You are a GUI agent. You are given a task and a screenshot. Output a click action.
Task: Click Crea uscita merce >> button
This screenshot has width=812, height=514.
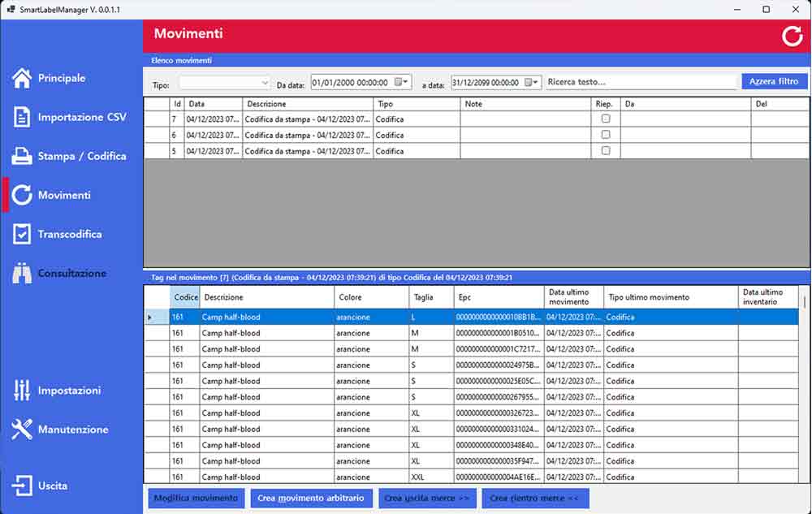click(x=427, y=498)
